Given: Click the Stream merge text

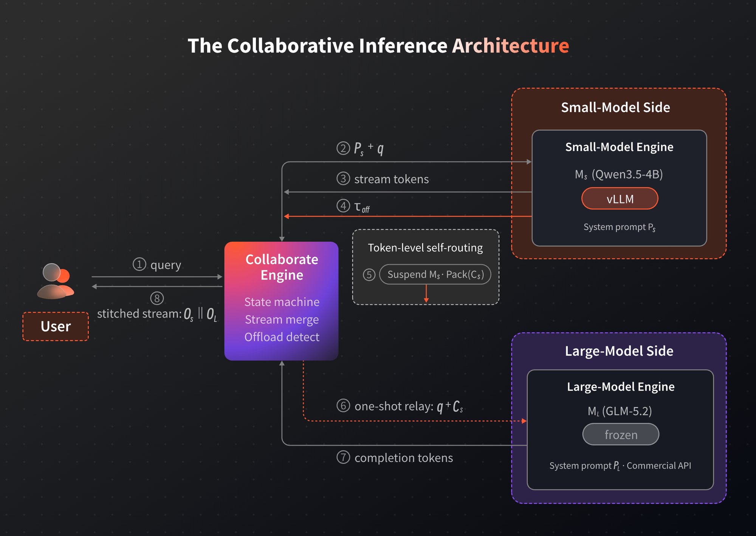Looking at the screenshot, I should pos(282,320).
